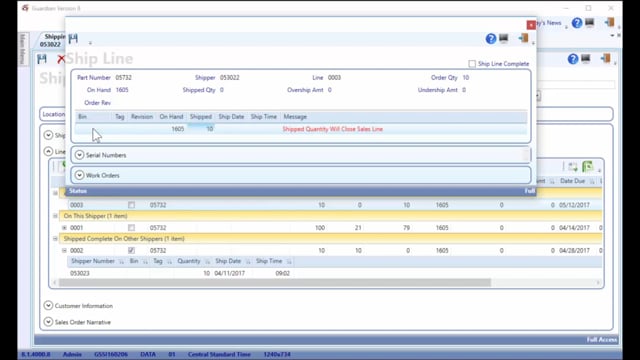Image resolution: width=640 pixels, height=360 pixels.
Task: Click the Shipped Quantity Will Close Sales Line message
Action: click(x=333, y=129)
